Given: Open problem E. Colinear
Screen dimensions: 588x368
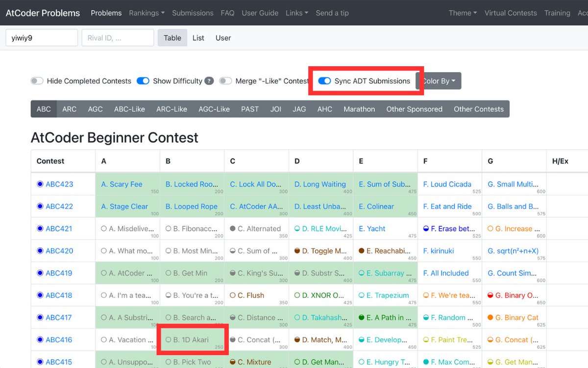Looking at the screenshot, I should pos(376,207).
